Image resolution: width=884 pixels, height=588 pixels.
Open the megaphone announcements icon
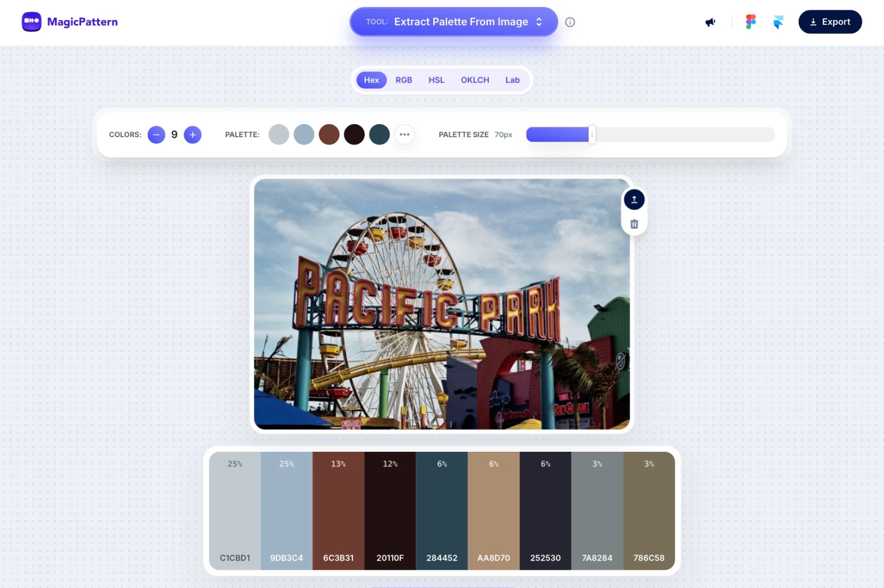pos(710,22)
